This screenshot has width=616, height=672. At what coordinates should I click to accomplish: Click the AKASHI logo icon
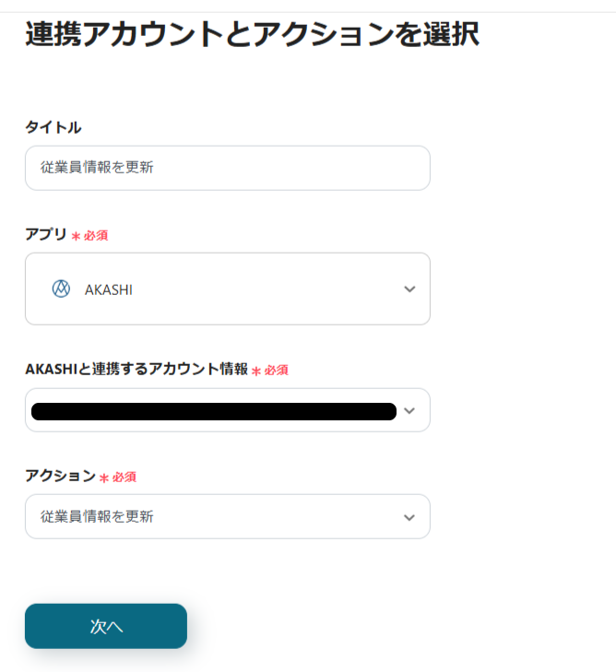[x=61, y=289]
